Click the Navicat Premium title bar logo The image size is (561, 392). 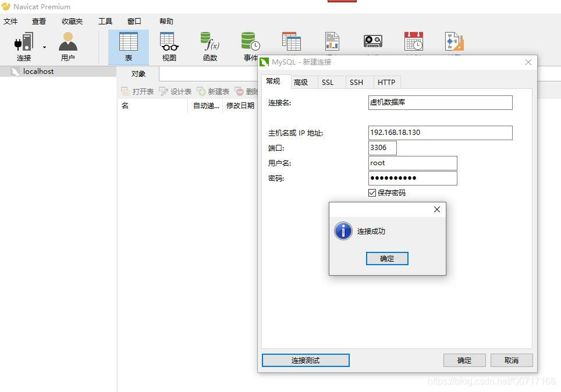6,6
